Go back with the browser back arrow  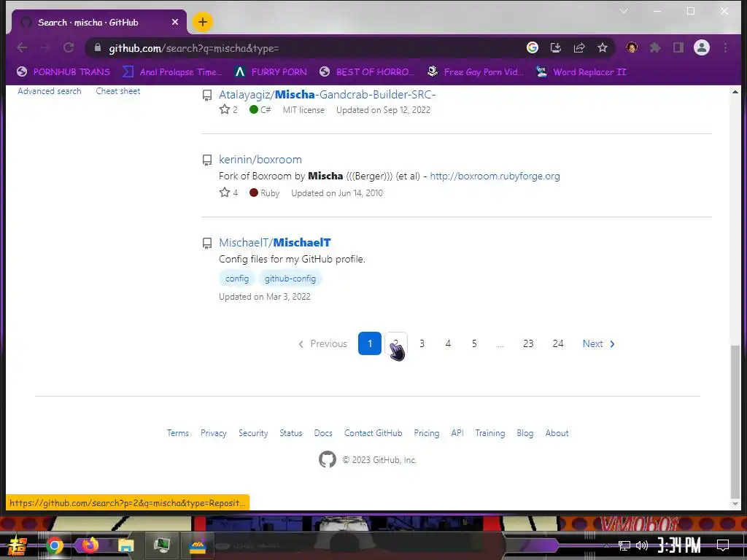click(22, 47)
